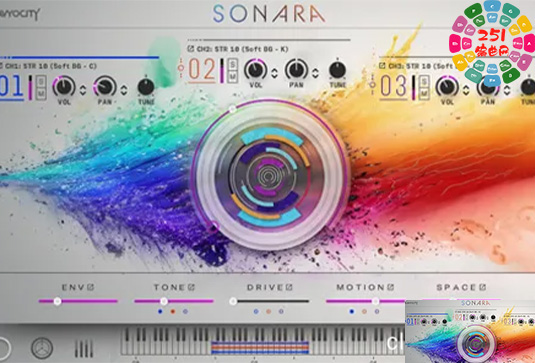Solo channel 02 with S button

pyautogui.click(x=233, y=64)
